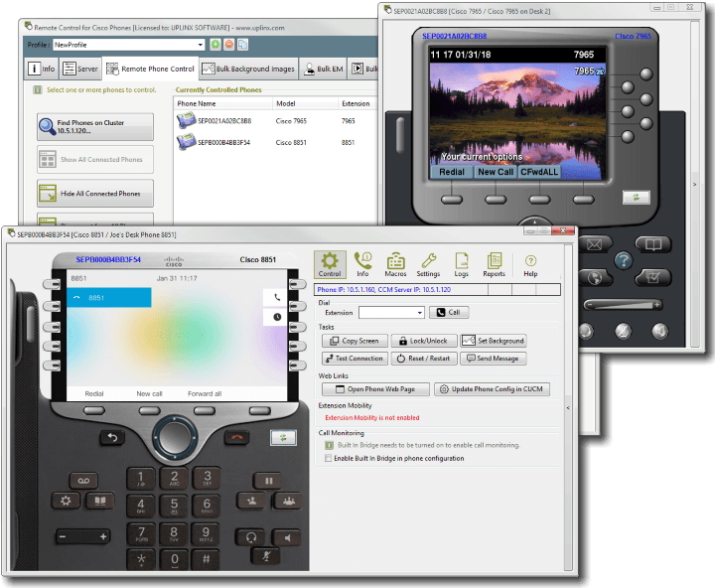Click refresh screen button on 8851 phone
This screenshot has width=715, height=588.
tap(283, 437)
